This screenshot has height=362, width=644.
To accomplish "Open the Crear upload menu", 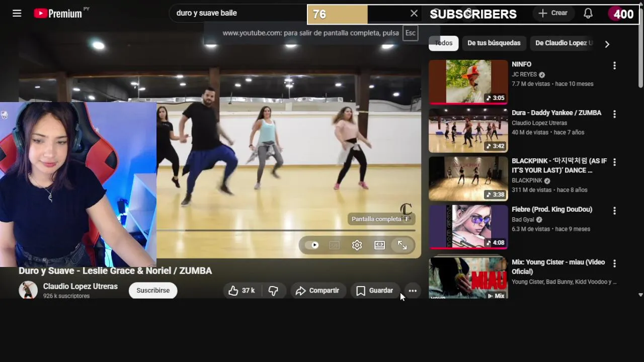I will click(553, 13).
